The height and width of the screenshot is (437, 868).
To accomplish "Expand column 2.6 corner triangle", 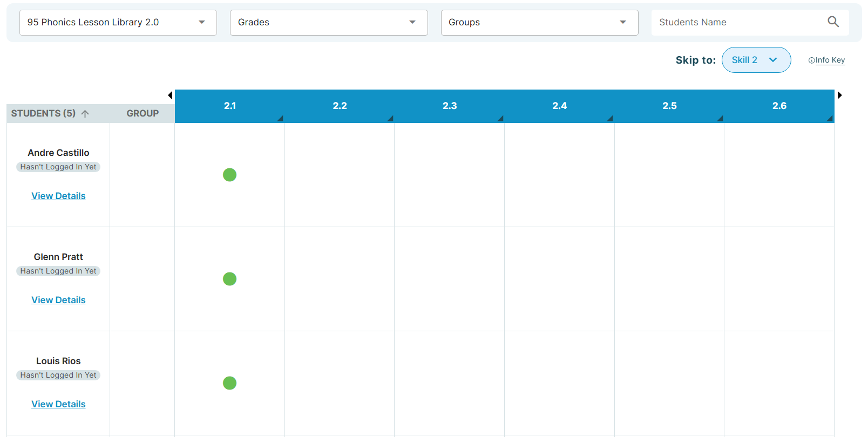I will (830, 119).
